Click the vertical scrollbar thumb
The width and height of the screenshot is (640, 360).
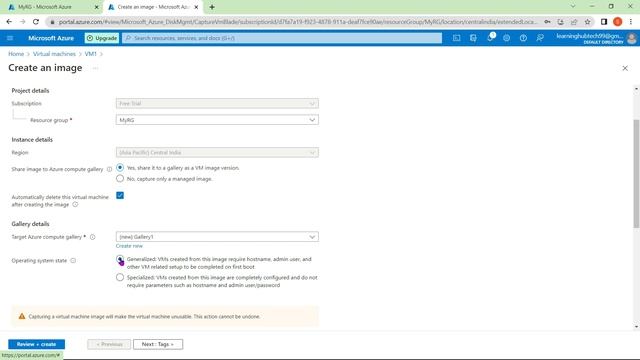point(636,173)
